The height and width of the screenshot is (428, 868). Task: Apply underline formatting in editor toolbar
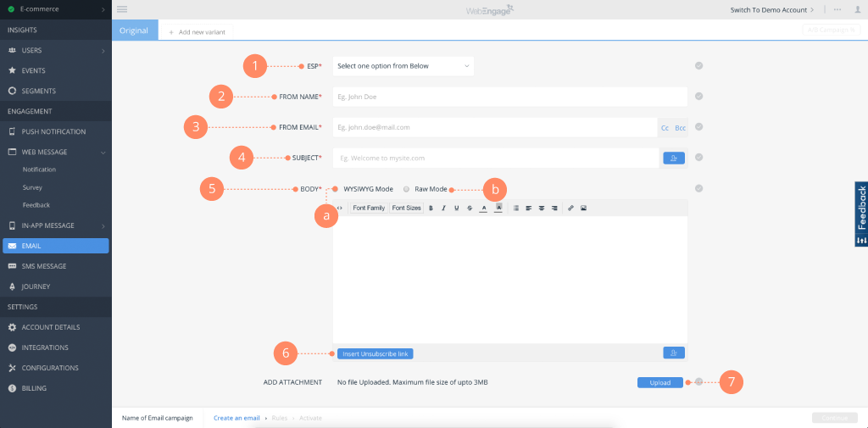457,208
